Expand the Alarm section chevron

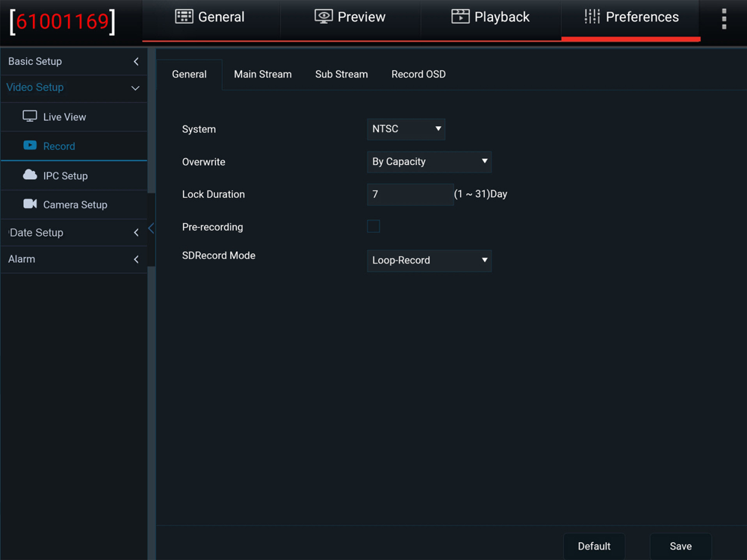136,259
